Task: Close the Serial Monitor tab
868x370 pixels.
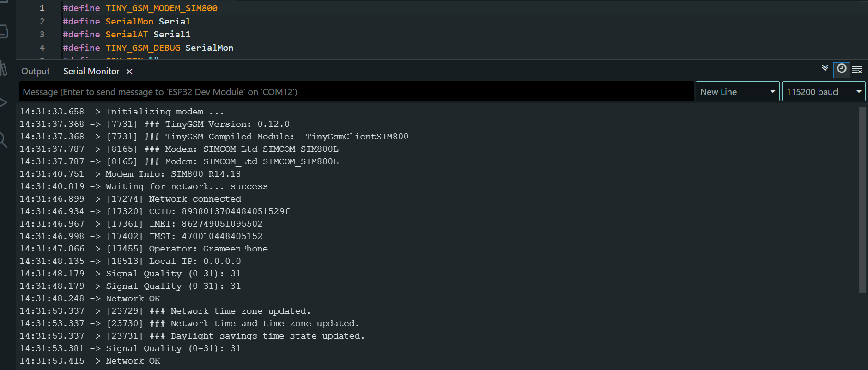Action: (129, 72)
